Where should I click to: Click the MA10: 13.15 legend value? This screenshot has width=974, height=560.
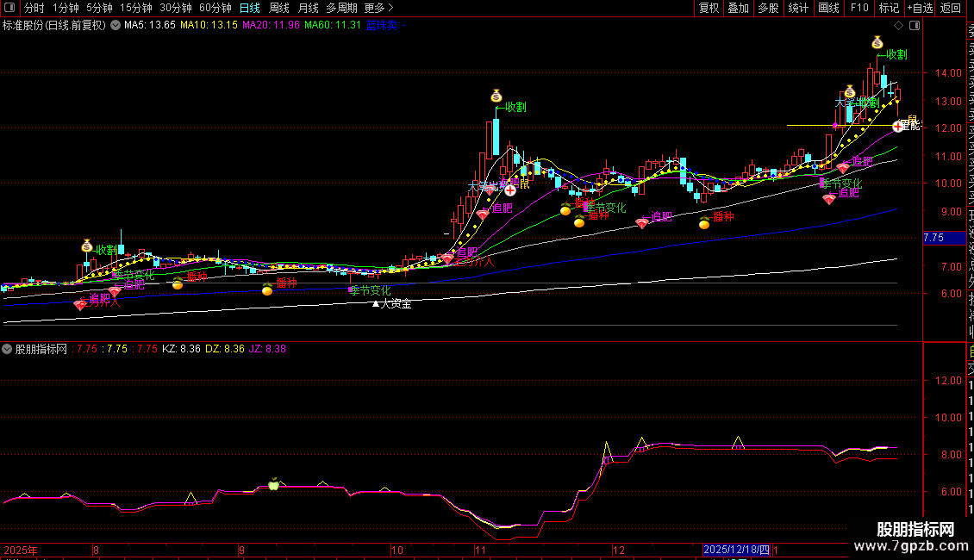pyautogui.click(x=209, y=26)
